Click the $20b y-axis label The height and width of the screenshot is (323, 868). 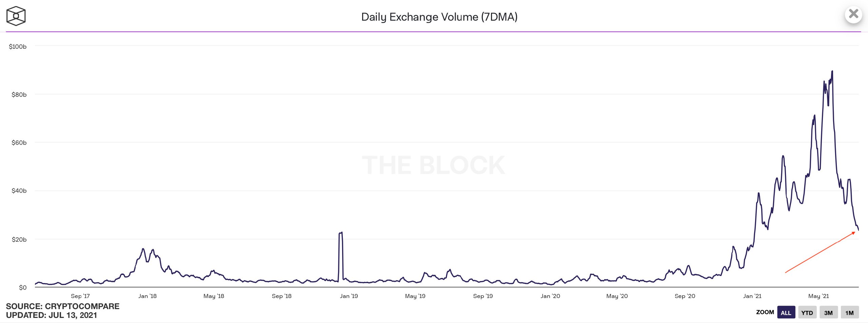coord(19,240)
